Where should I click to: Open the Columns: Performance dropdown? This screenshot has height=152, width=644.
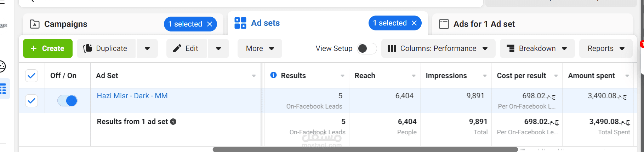coord(438,48)
